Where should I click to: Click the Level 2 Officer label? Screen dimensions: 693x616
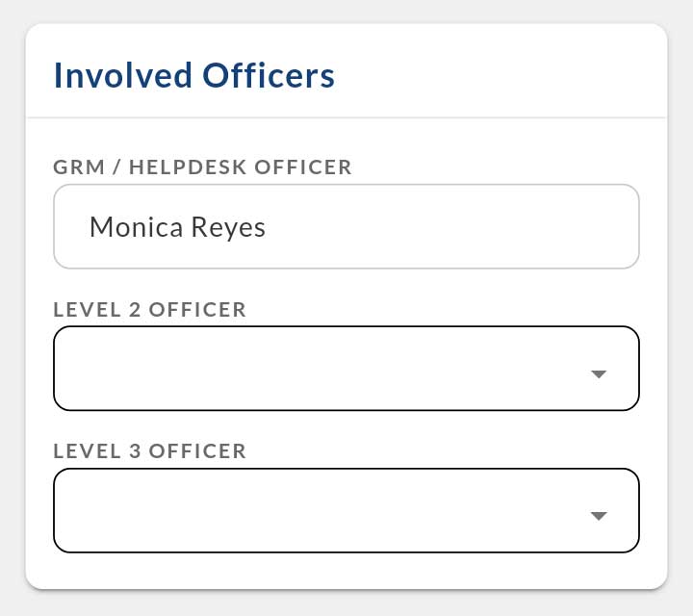(150, 310)
